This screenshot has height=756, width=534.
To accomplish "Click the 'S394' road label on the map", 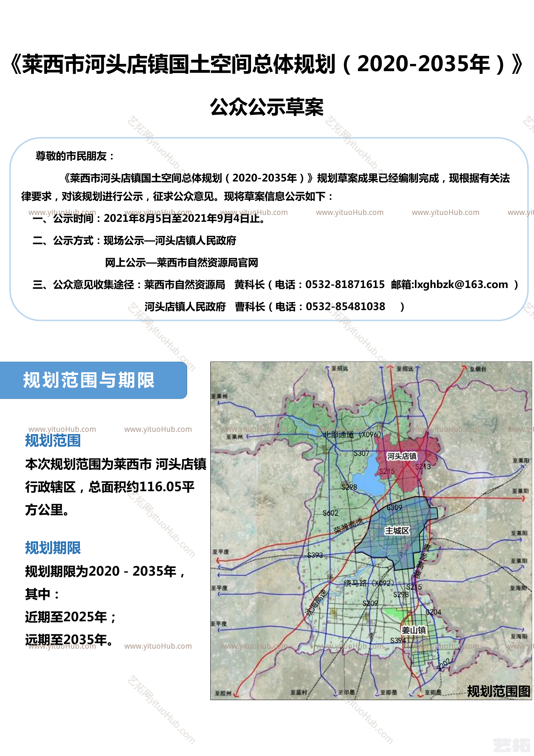I will [398, 640].
